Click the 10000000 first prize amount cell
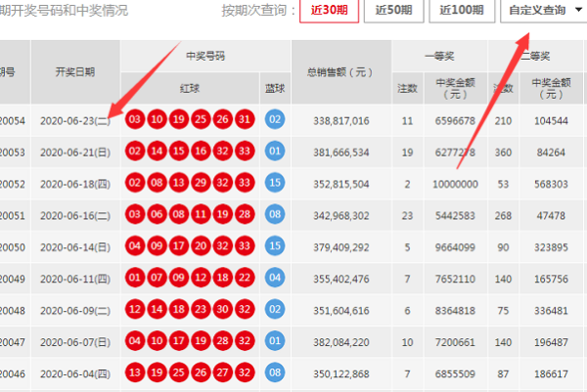Image resolution: width=587 pixels, height=392 pixels. (x=455, y=183)
